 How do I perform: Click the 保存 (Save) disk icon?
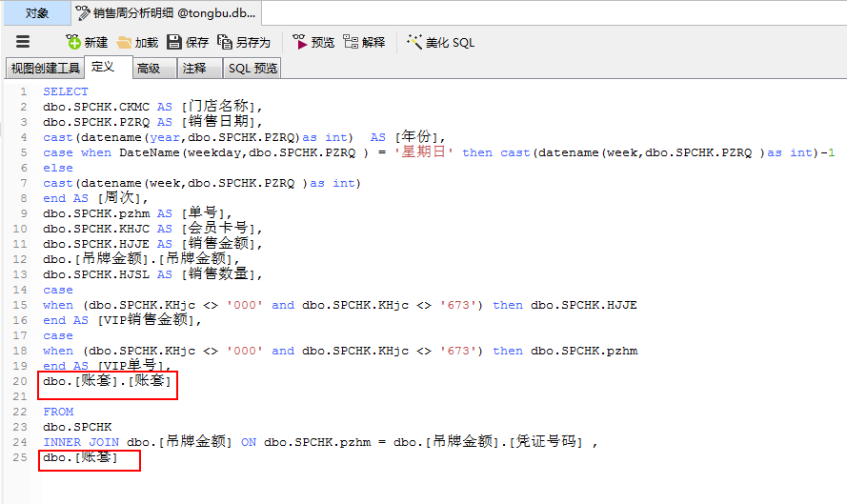(174, 42)
